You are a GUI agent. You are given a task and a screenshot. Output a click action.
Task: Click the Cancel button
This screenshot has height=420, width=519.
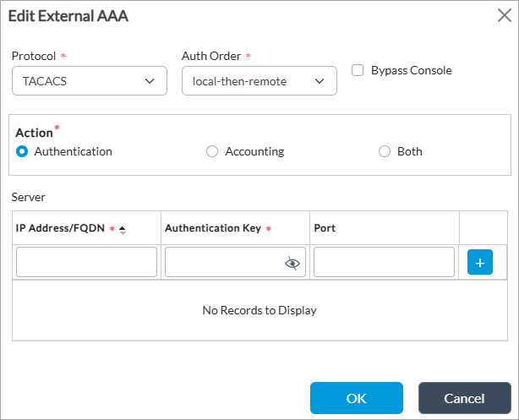[464, 398]
